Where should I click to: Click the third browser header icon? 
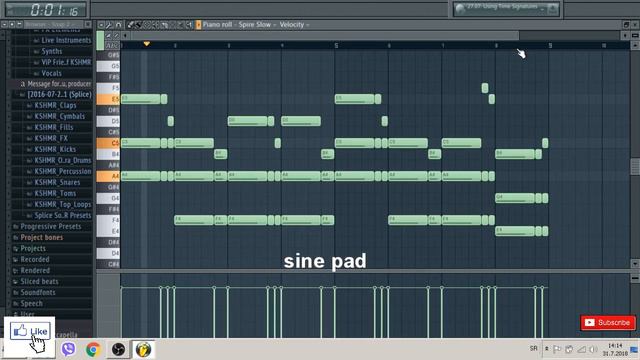[19, 24]
